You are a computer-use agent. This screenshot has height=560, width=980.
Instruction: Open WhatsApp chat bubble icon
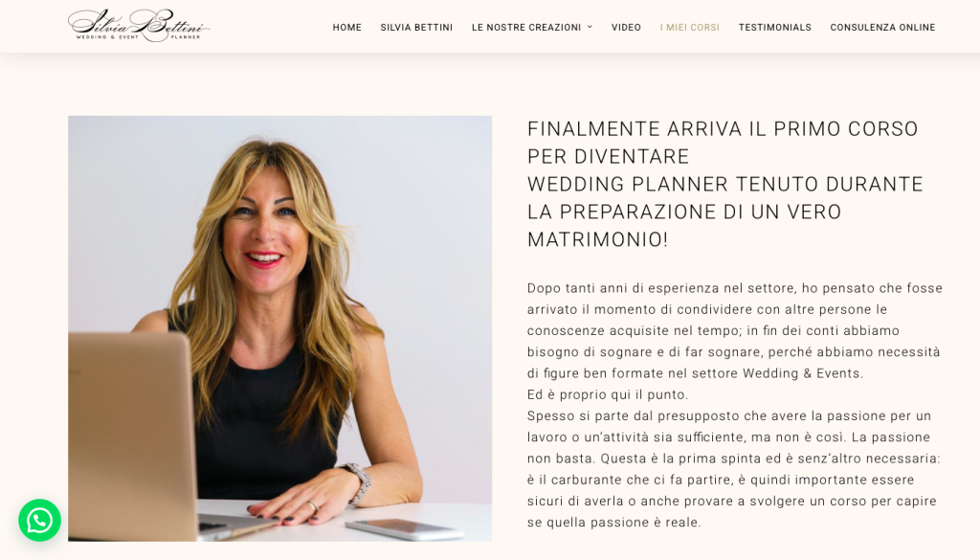[x=39, y=520]
